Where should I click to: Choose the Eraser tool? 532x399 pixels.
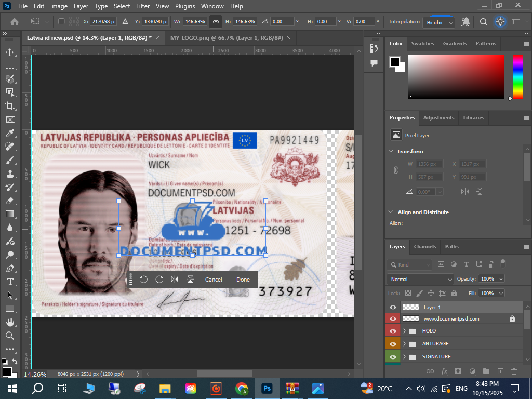pyautogui.click(x=10, y=201)
